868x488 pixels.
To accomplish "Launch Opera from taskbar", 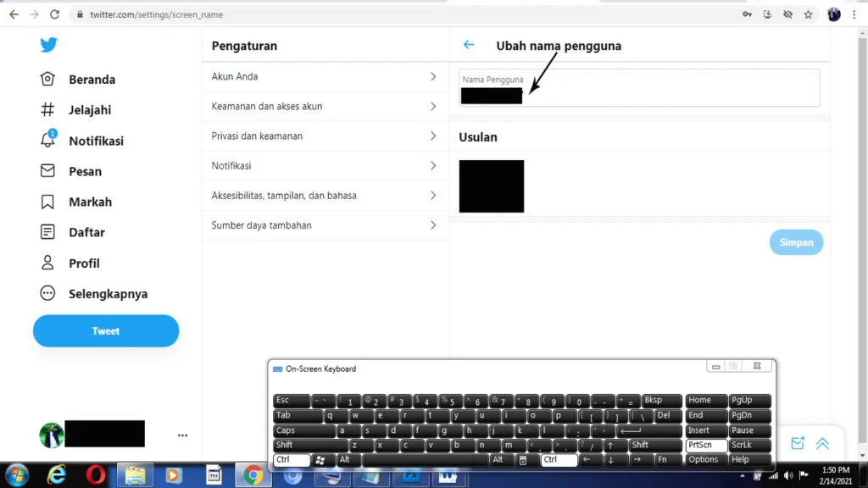I will pos(96,475).
